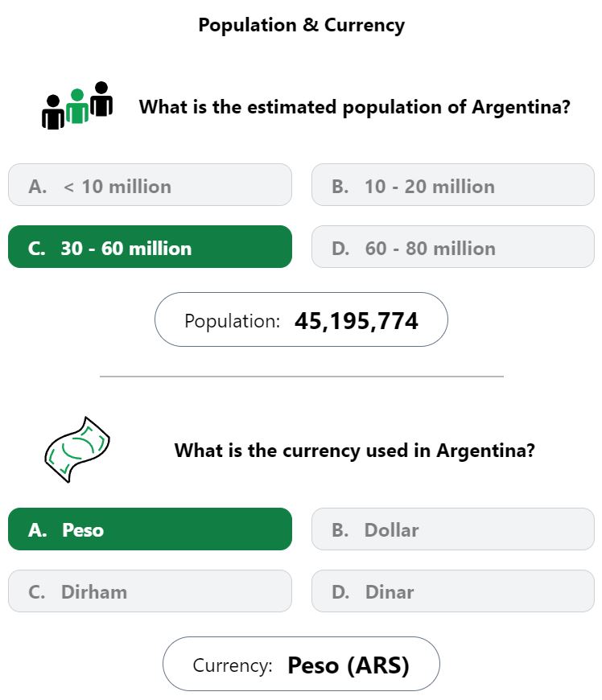602x700 pixels.
Task: Click the 45,195,774 population number
Action: (357, 321)
